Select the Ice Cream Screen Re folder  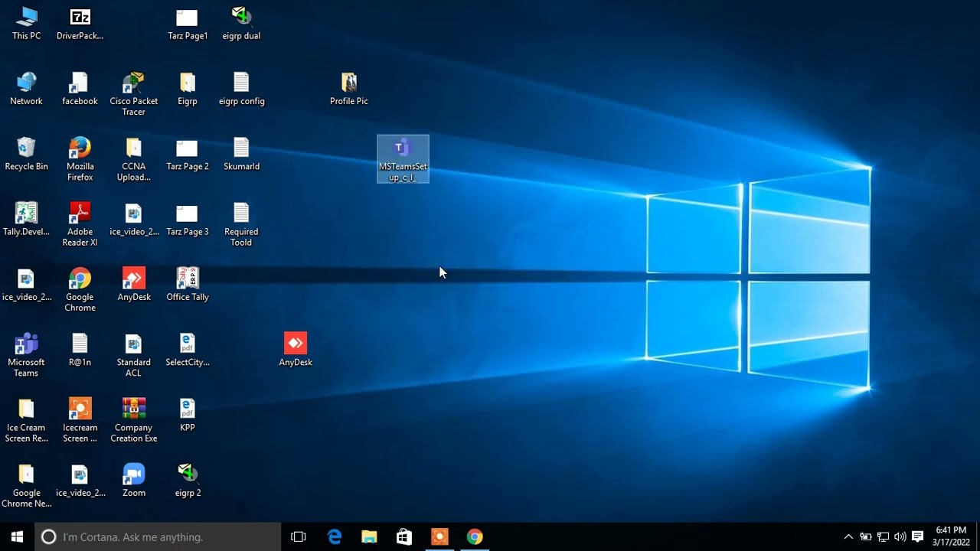[x=26, y=421]
